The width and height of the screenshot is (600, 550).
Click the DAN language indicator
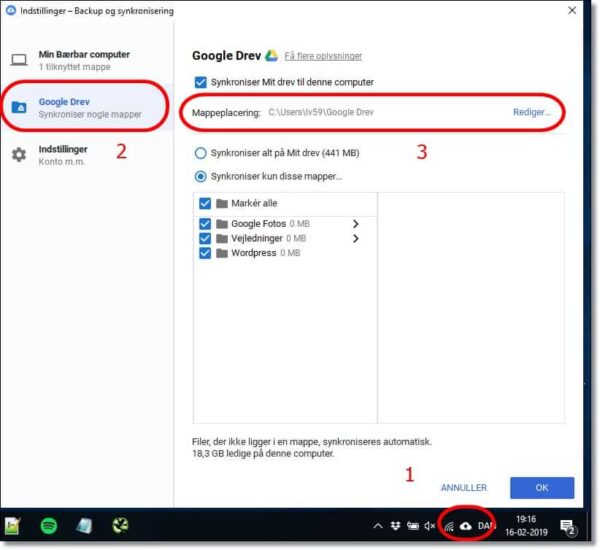tap(487, 526)
